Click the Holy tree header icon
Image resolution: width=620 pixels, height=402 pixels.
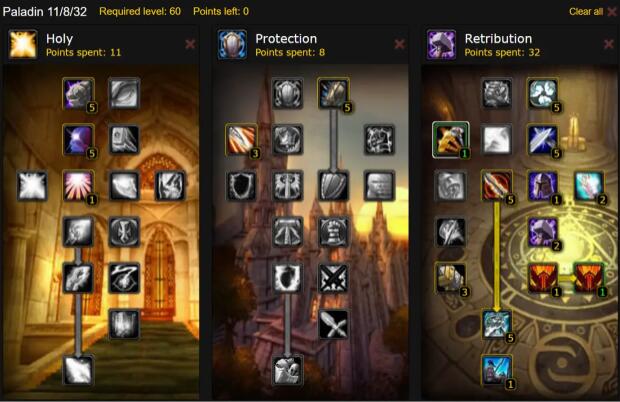(23, 44)
